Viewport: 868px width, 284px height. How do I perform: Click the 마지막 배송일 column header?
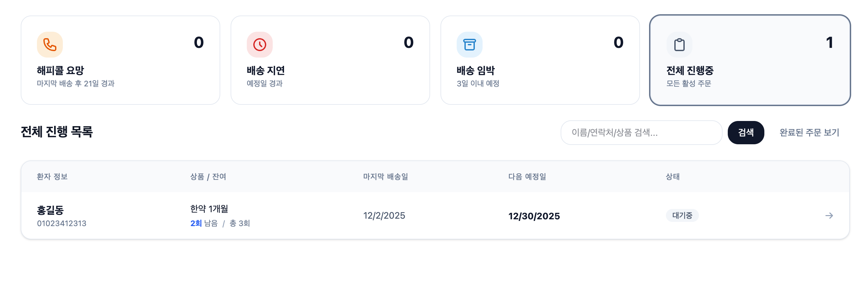click(385, 177)
